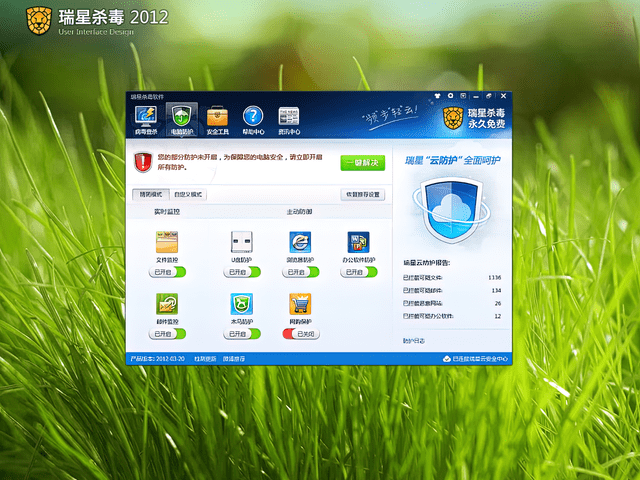This screenshot has width=640, height=480.
Task: Click the value 1136 in cloud report
Action: [x=495, y=278]
